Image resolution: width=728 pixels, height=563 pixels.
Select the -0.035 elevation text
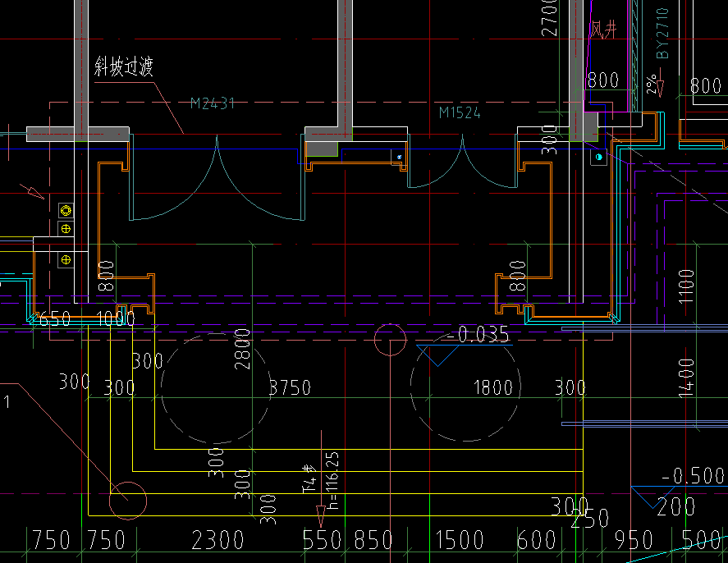pyautogui.click(x=478, y=334)
